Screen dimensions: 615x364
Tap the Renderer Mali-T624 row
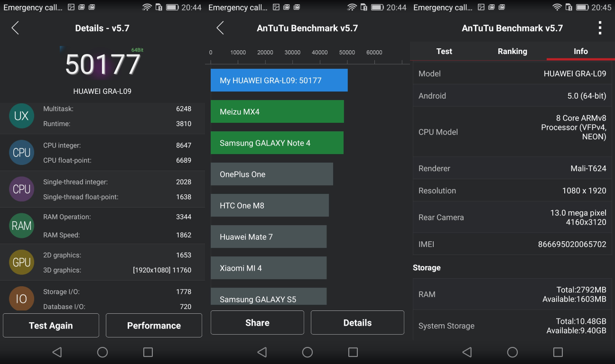point(512,168)
